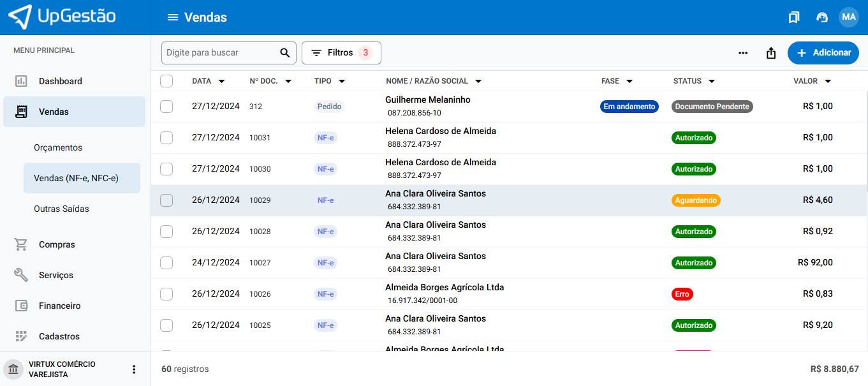868x386 pixels.
Task: Sort by DATA column dropdown arrow
Action: click(221, 82)
